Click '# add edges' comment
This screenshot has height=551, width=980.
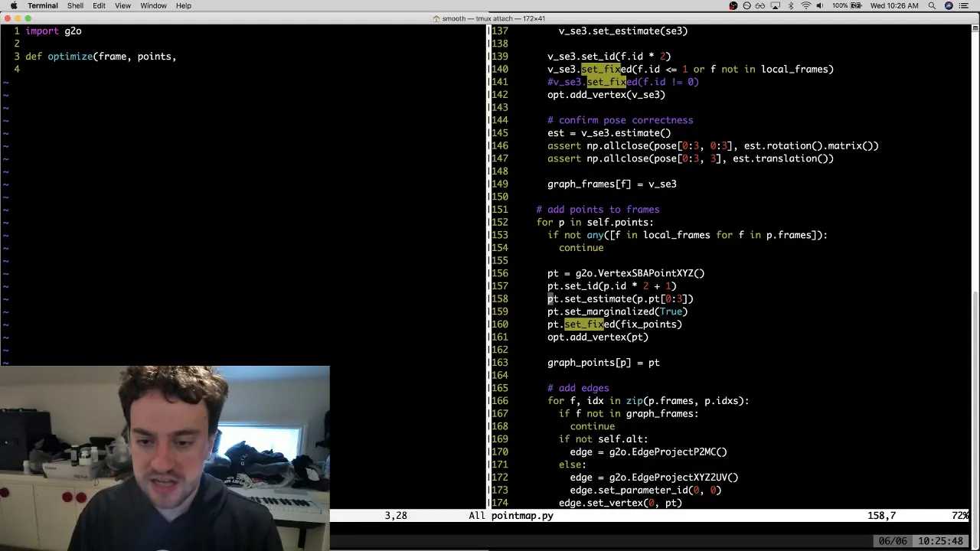coord(578,388)
